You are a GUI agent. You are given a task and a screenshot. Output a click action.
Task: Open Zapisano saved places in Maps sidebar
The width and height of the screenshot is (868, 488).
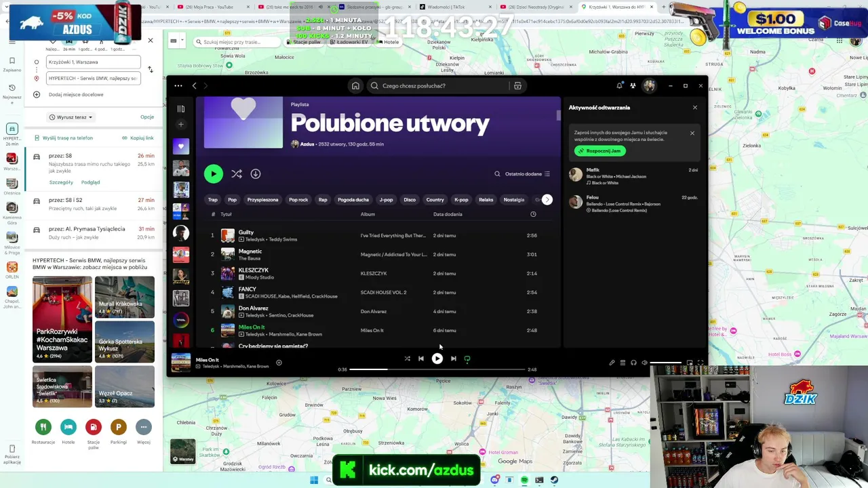pos(12,64)
